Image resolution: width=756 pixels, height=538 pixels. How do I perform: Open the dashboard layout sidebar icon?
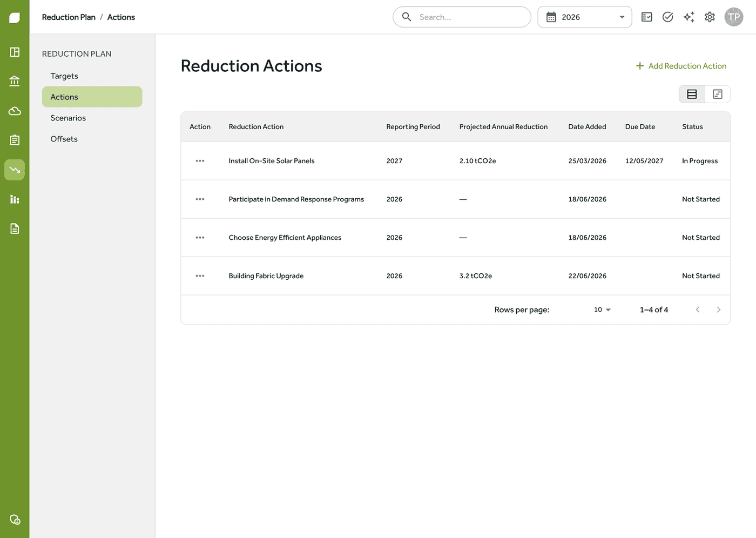tap(15, 52)
